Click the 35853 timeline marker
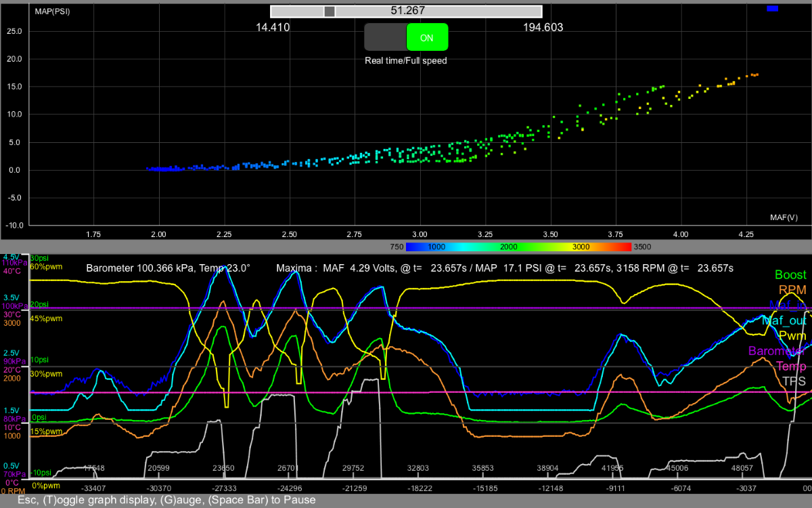The width and height of the screenshot is (812, 508). pyautogui.click(x=482, y=468)
